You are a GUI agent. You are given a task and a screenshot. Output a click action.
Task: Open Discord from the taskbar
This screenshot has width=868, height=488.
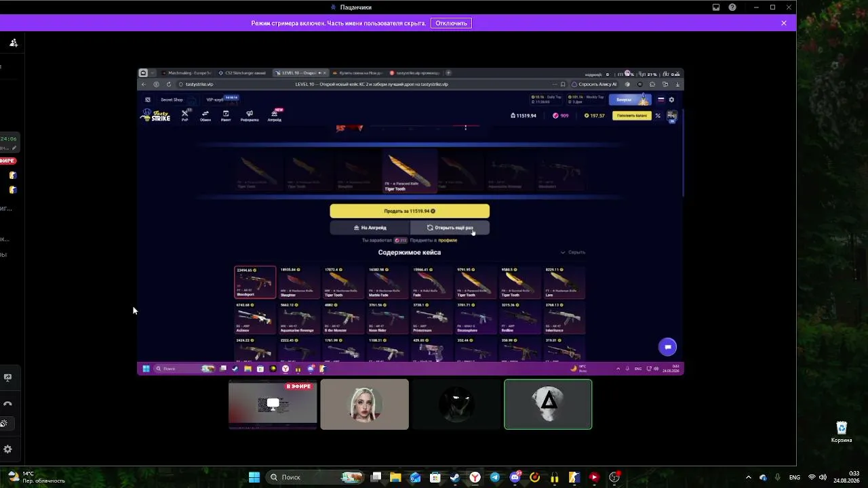(x=515, y=477)
